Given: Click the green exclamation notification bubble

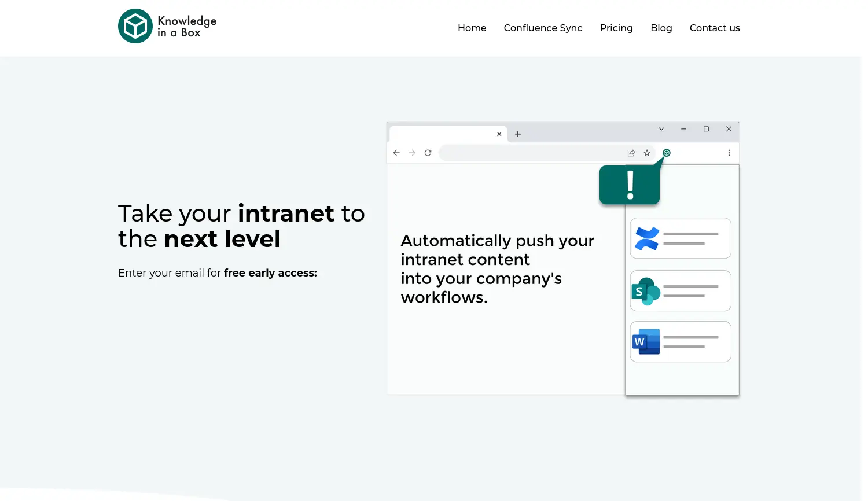Looking at the screenshot, I should (629, 184).
